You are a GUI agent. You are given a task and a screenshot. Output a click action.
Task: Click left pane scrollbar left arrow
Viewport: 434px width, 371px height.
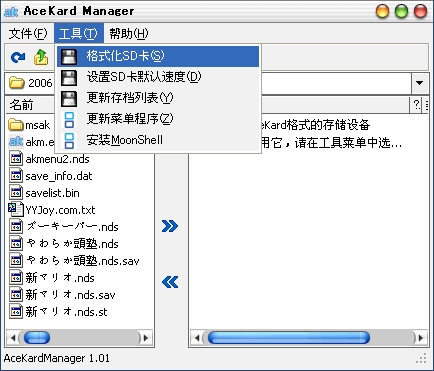click(13, 338)
